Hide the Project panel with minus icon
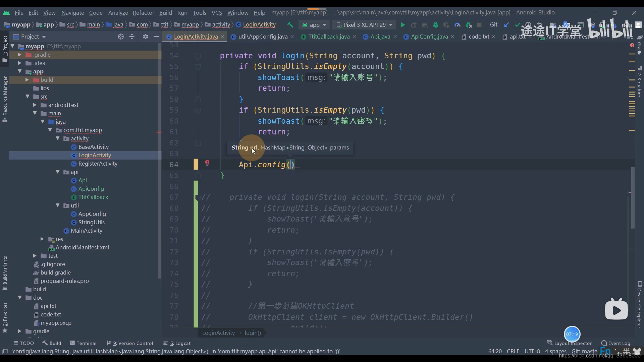This screenshot has width=644, height=362. [x=156, y=37]
